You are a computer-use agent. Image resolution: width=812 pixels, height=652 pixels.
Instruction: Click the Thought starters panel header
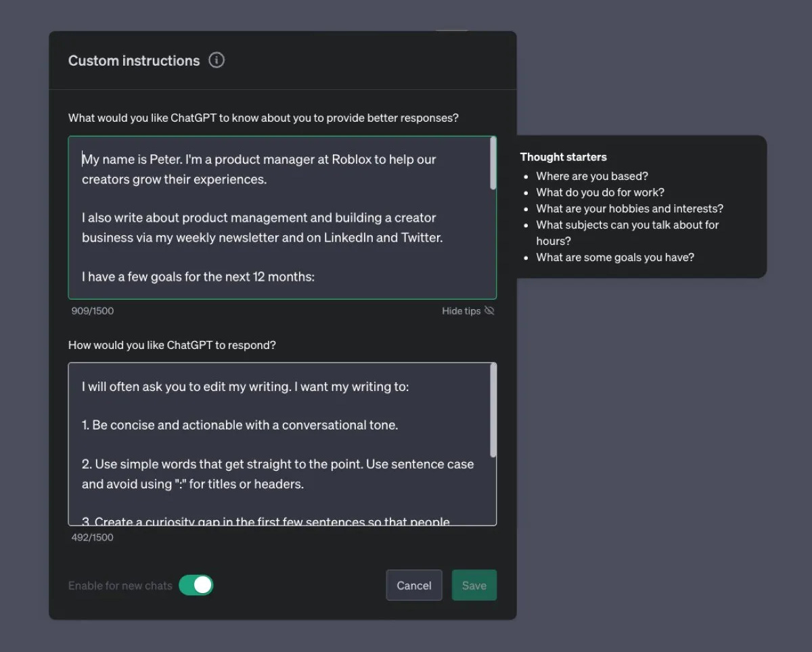tap(563, 157)
